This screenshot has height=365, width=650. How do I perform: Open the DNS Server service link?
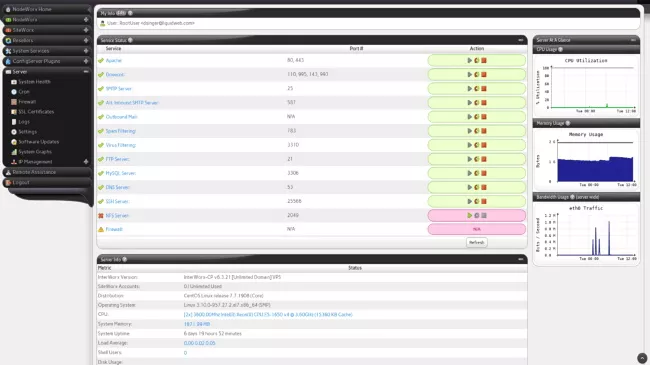point(117,187)
